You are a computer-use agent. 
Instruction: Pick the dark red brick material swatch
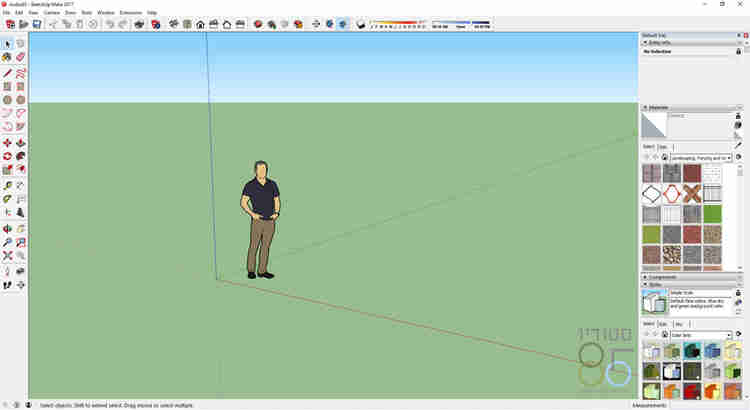coord(692,174)
